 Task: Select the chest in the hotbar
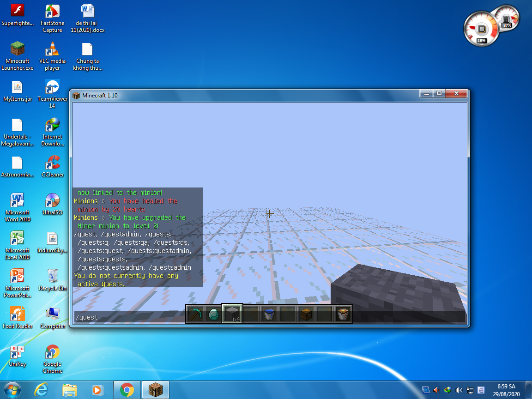pyautogui.click(x=306, y=314)
